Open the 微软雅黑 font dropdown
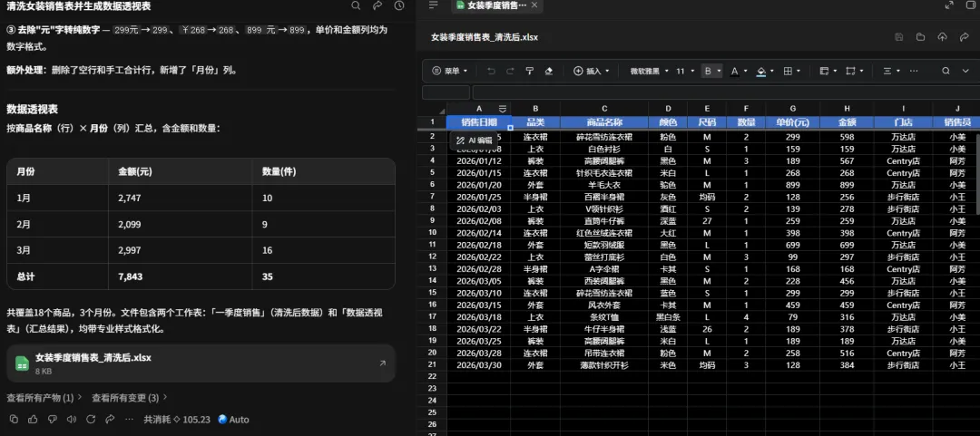980x436 pixels. 649,72
